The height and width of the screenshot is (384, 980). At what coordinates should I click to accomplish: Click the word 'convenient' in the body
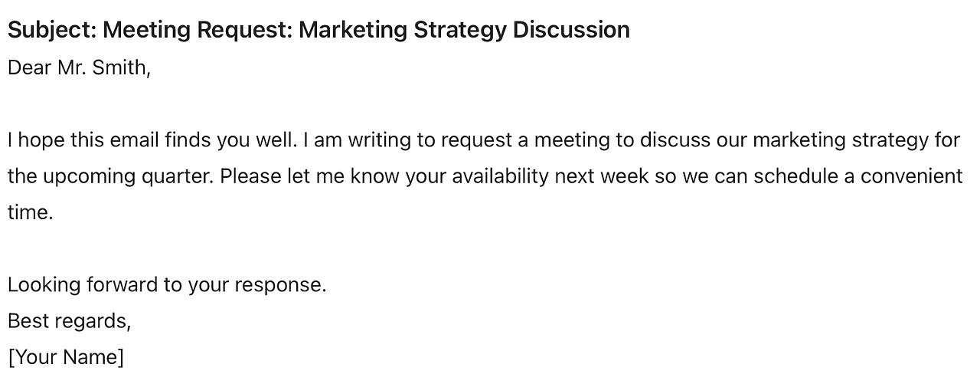click(911, 176)
